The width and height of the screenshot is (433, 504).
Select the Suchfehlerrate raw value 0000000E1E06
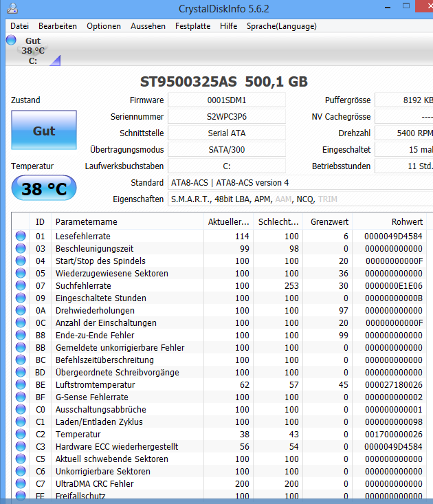point(394,286)
